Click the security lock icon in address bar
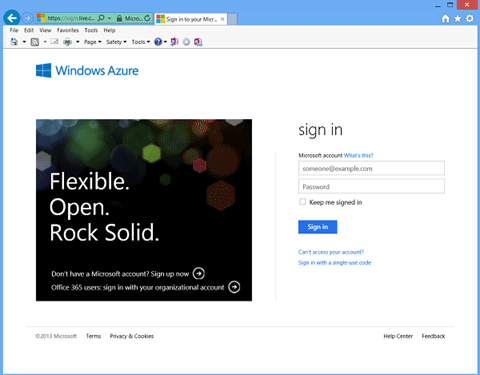This screenshot has height=375, width=480. pos(119,18)
